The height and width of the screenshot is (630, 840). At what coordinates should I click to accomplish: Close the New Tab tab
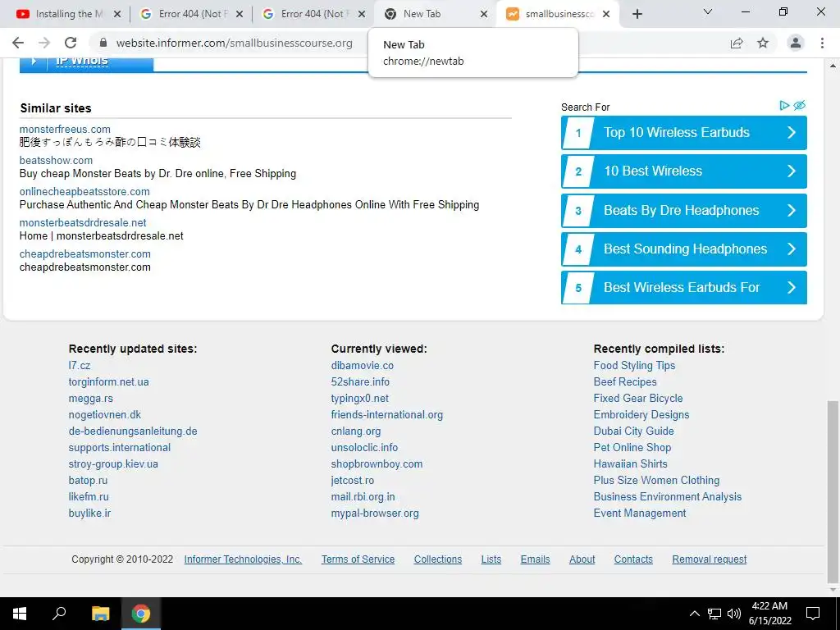[484, 15]
